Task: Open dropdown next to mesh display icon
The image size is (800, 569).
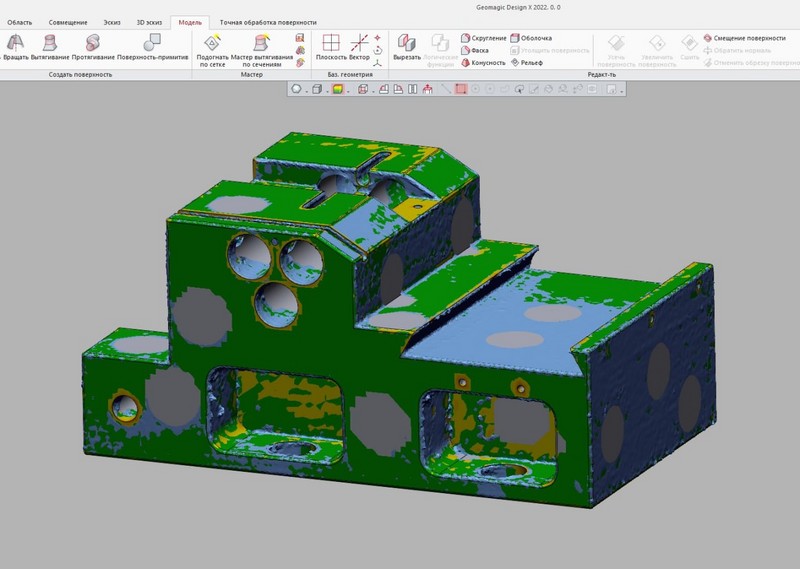Action: pyautogui.click(x=306, y=91)
